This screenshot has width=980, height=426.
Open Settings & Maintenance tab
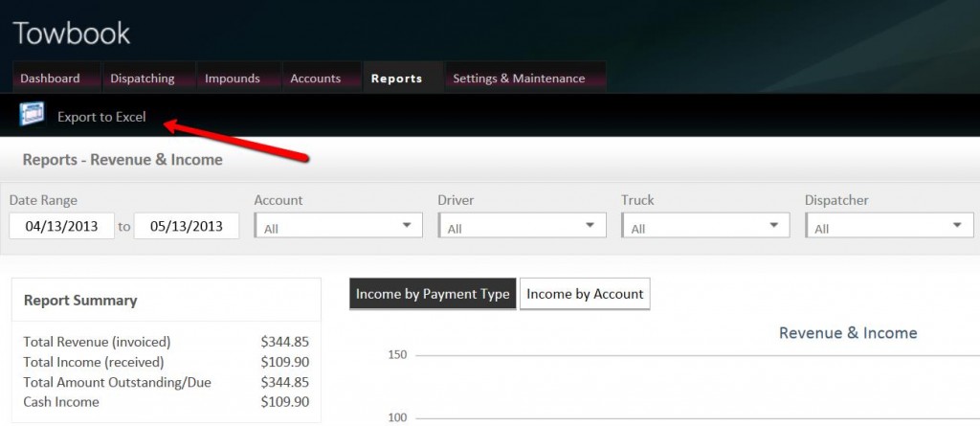[519, 78]
